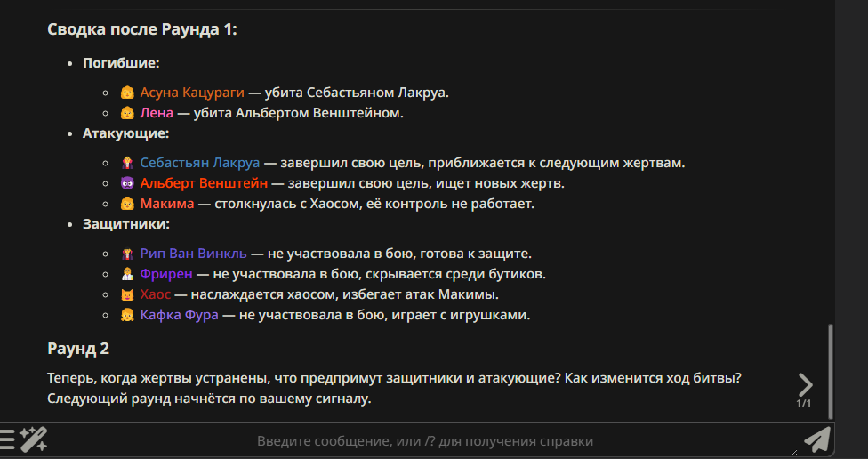
Task: Click emoji next to Лена
Action: [127, 113]
